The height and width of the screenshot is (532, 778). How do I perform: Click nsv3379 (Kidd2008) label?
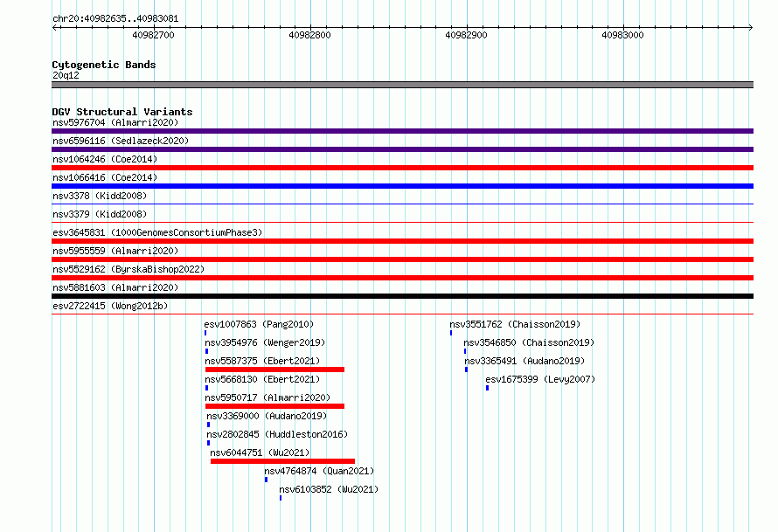tap(100, 214)
